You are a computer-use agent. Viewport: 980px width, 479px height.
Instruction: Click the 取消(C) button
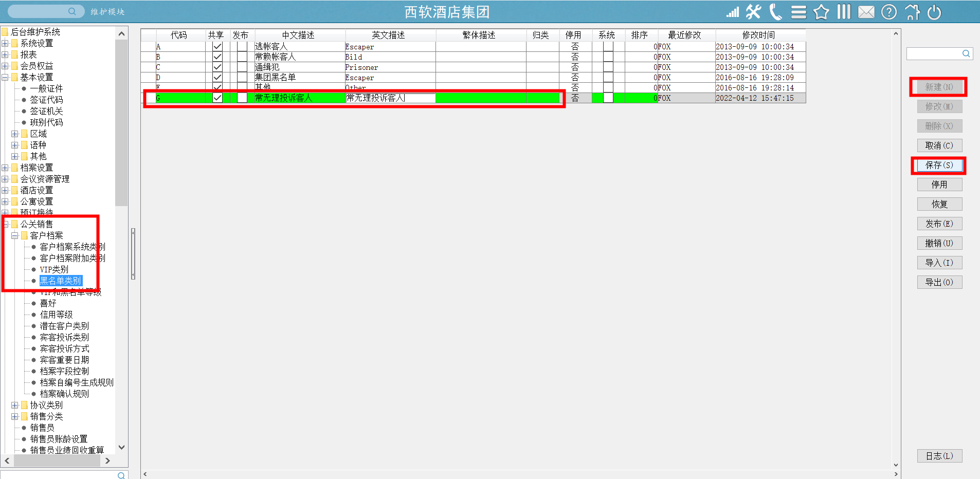[x=939, y=145]
